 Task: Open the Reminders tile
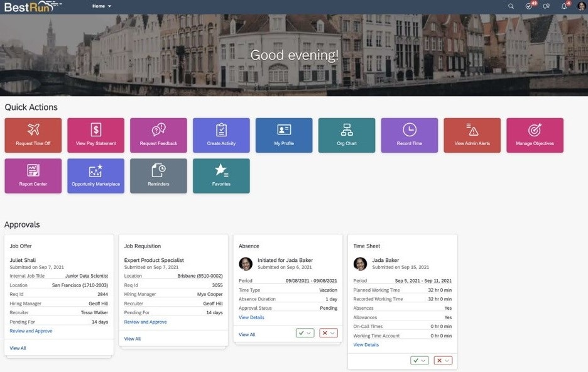[x=159, y=176]
